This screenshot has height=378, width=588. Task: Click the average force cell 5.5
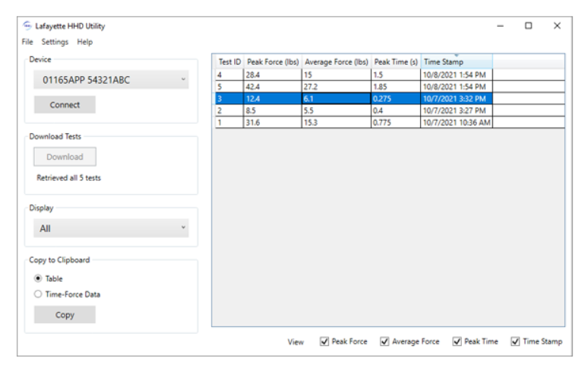(337, 111)
